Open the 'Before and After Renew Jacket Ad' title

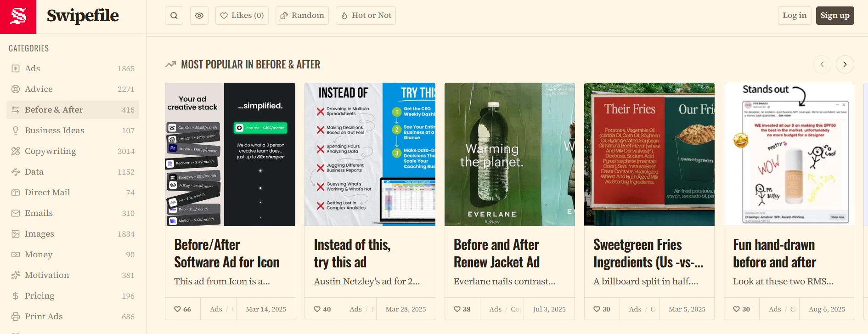[x=496, y=254]
